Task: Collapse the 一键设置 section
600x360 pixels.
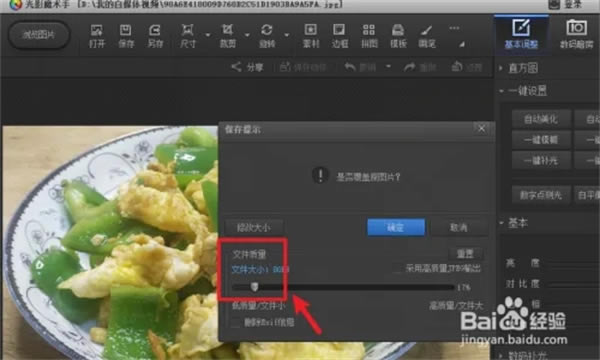Action: pyautogui.click(x=501, y=91)
